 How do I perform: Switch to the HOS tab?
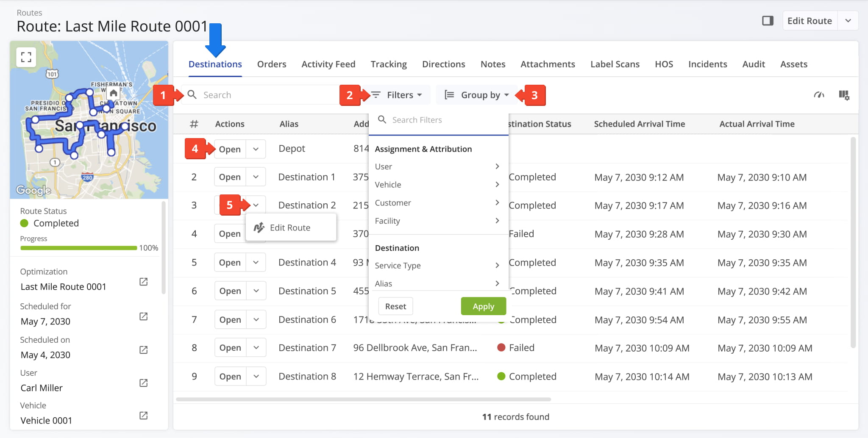click(664, 64)
